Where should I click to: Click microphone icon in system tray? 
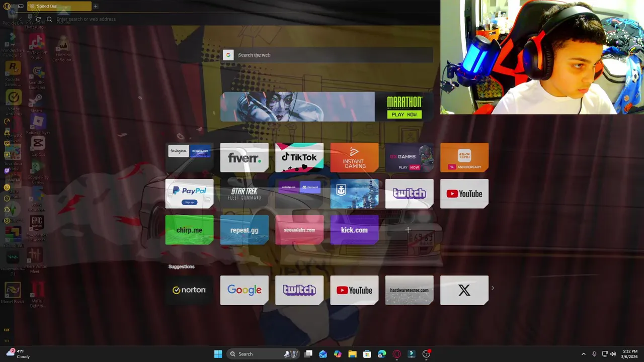[x=594, y=354]
